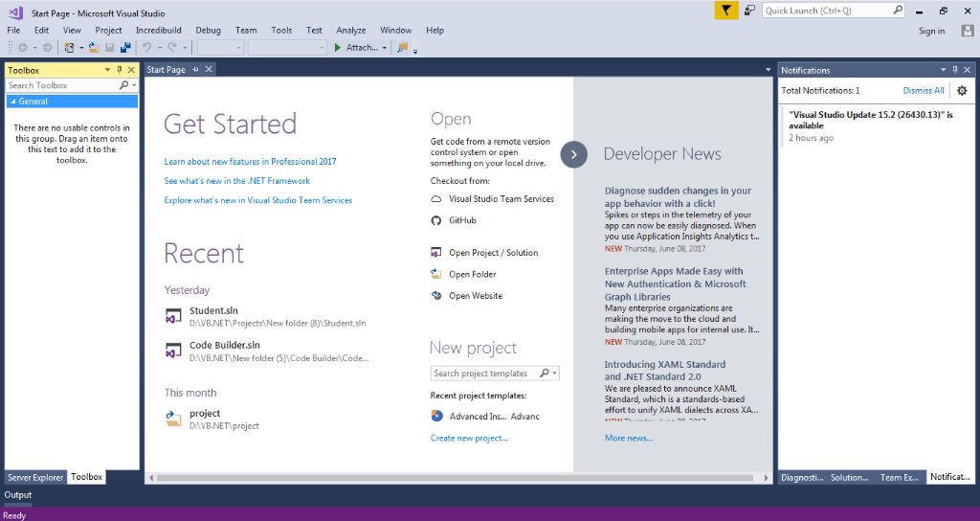The height and width of the screenshot is (521, 980).
Task: Open the Undo history dropdown arrow
Action: (x=160, y=48)
